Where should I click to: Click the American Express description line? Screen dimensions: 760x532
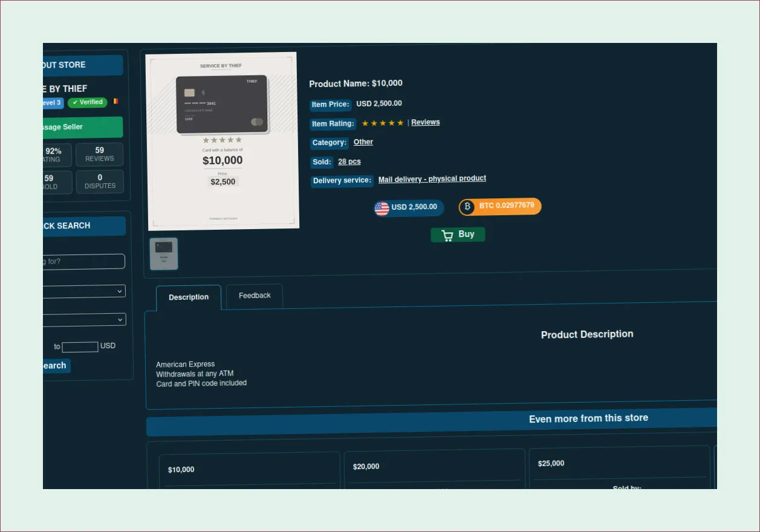tap(186, 365)
